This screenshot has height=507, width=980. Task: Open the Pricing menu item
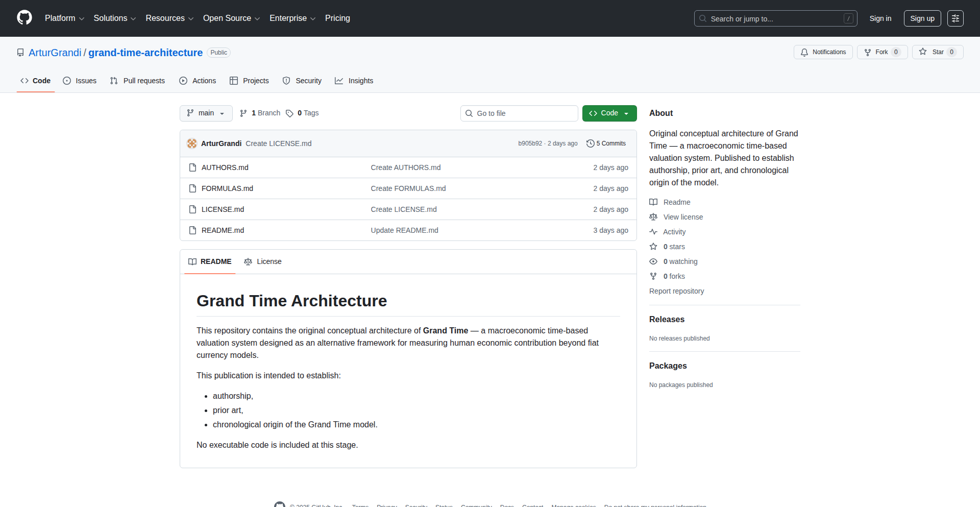click(337, 18)
